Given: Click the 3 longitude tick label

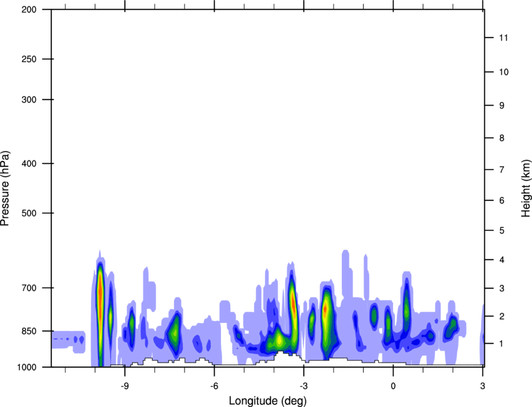Looking at the screenshot, I should (x=483, y=386).
